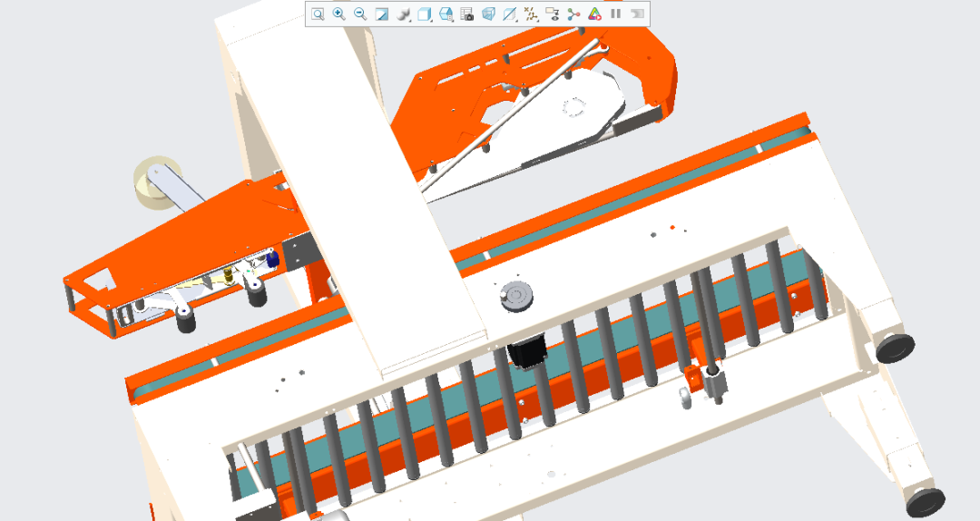980x521 pixels.
Task: Select the tape roll on the model
Action: (x=158, y=182)
